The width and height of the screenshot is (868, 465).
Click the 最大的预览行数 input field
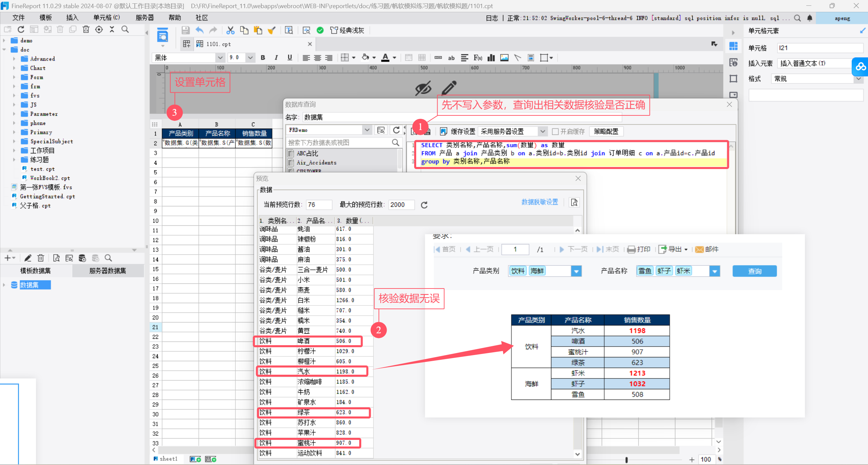click(x=401, y=205)
